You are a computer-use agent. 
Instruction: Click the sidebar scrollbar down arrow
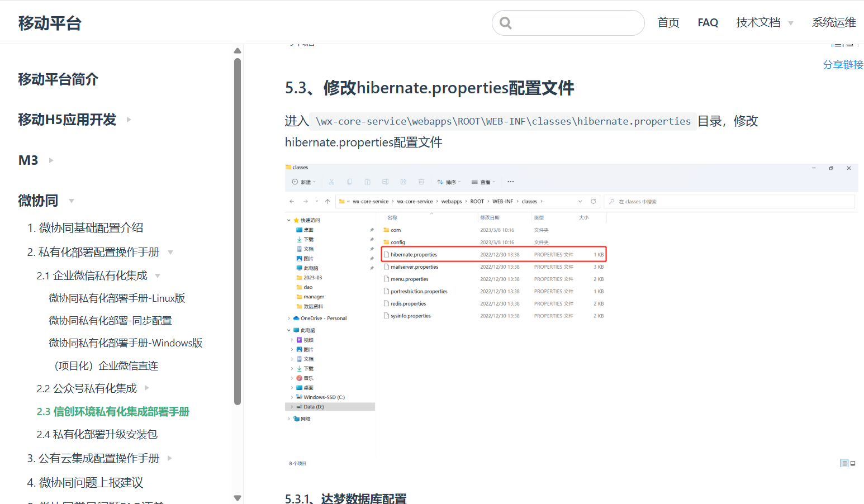pos(238,498)
